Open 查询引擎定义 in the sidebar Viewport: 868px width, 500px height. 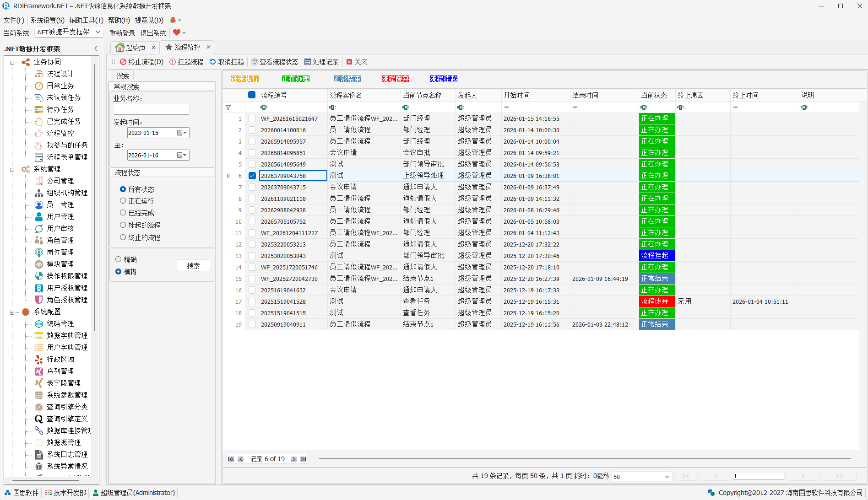pyautogui.click(x=67, y=419)
